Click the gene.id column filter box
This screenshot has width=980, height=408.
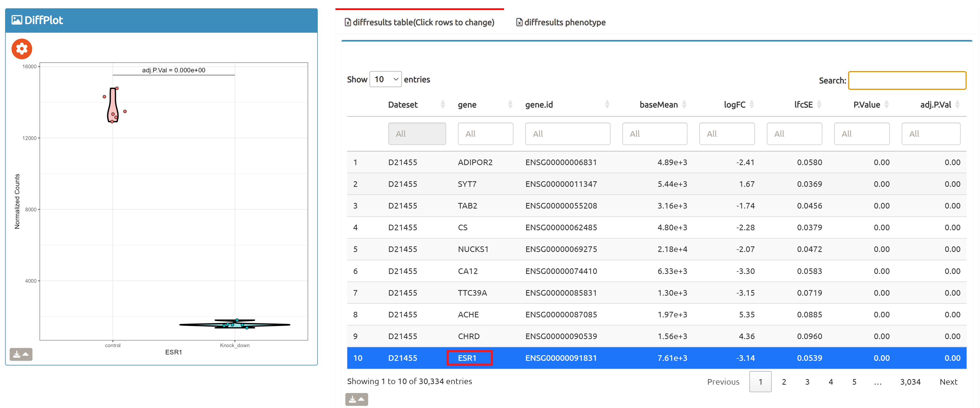tap(568, 133)
